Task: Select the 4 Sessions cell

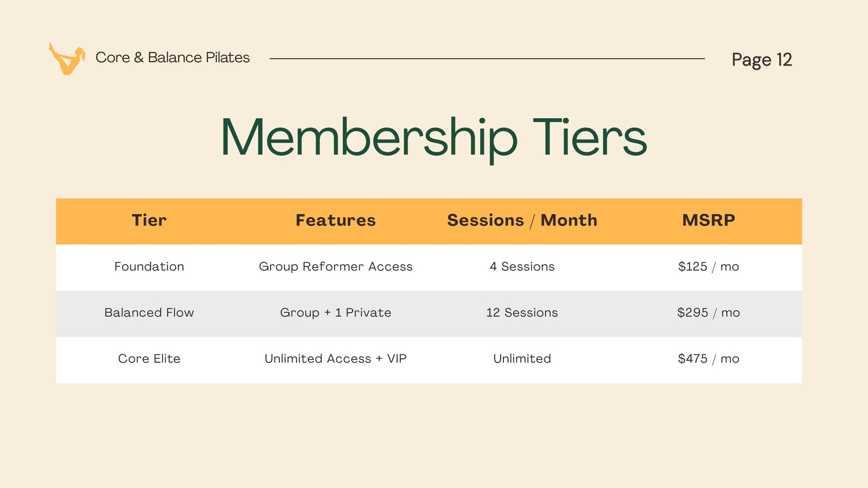Action: tap(522, 267)
